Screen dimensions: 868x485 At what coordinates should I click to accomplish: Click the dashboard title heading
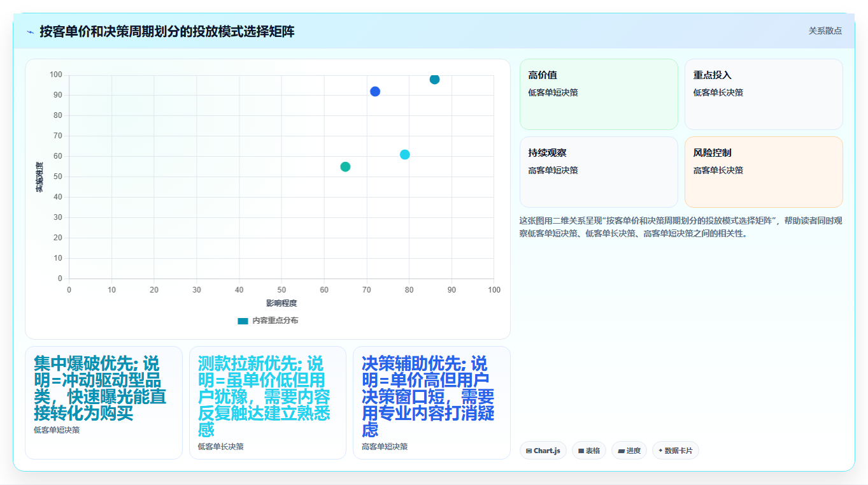167,31
